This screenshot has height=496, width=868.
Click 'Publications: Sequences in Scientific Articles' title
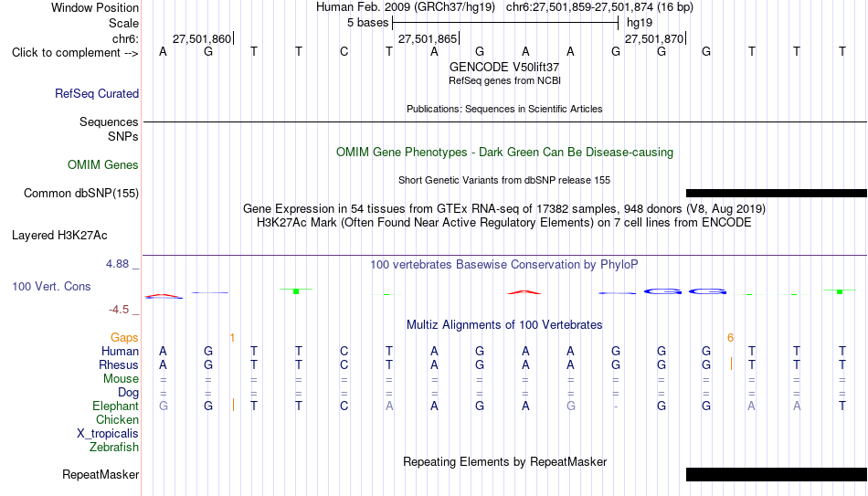(x=504, y=109)
